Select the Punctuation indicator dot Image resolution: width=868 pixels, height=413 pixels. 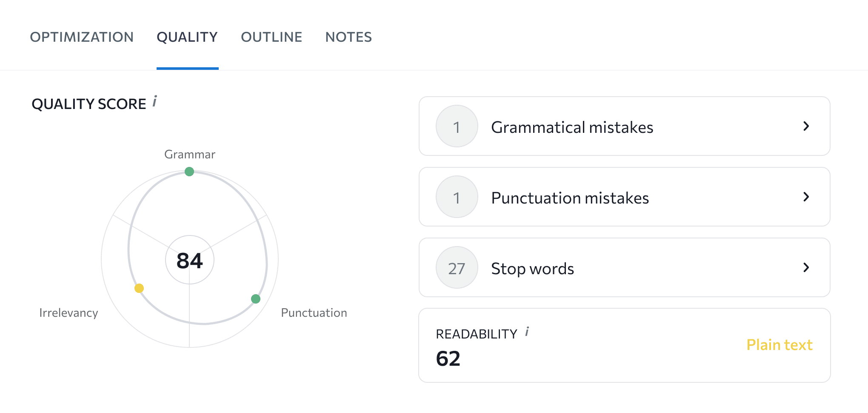pyautogui.click(x=256, y=299)
